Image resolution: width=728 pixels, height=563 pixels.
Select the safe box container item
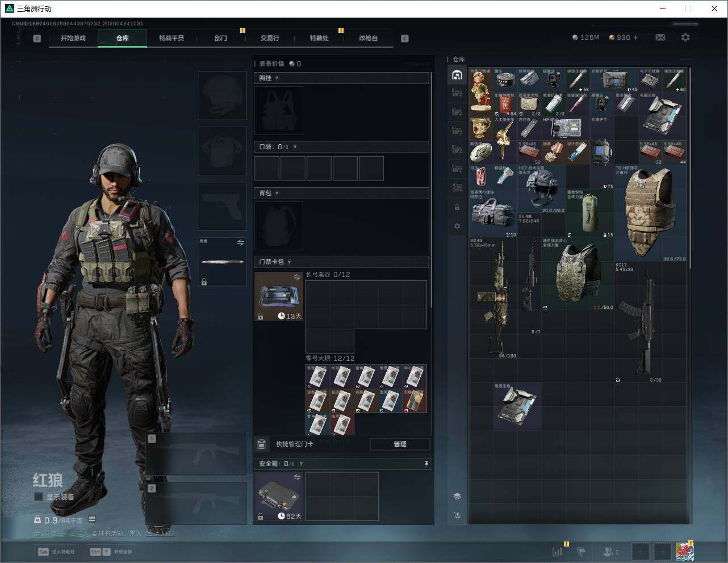279,496
